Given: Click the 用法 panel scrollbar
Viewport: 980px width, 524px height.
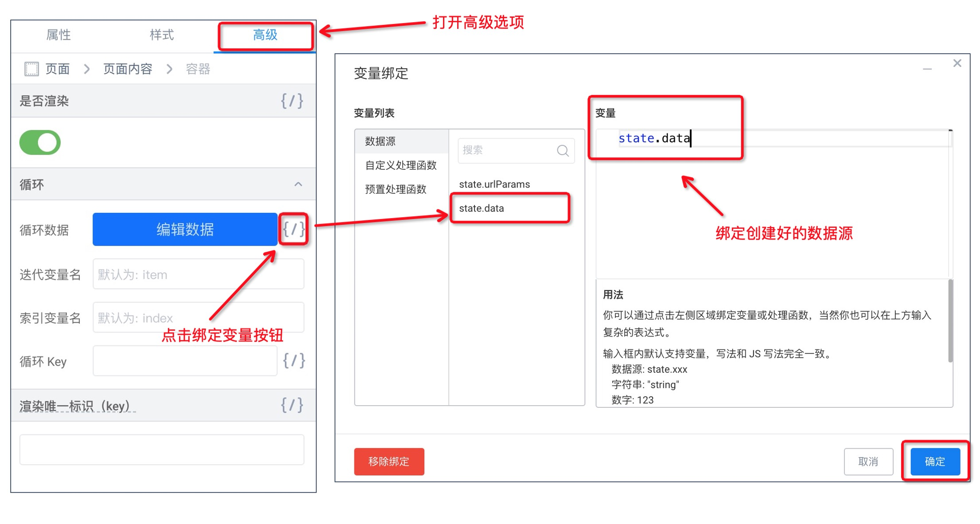Looking at the screenshot, I should [950, 321].
